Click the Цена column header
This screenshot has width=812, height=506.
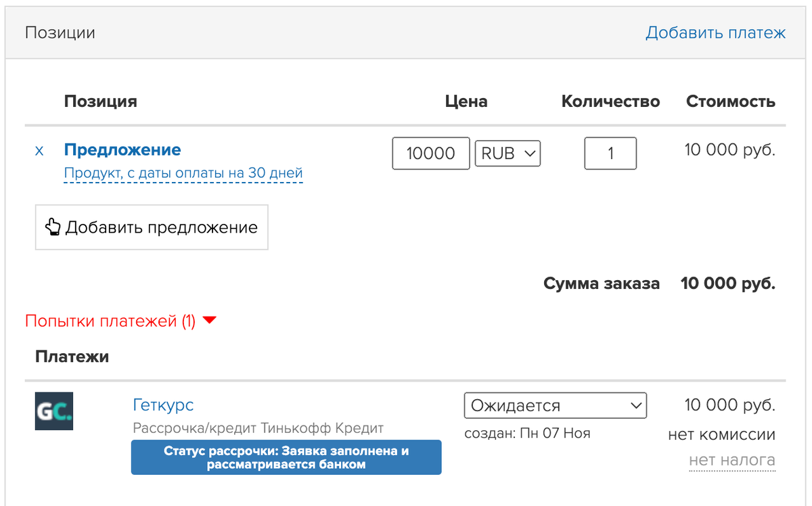pos(466,101)
